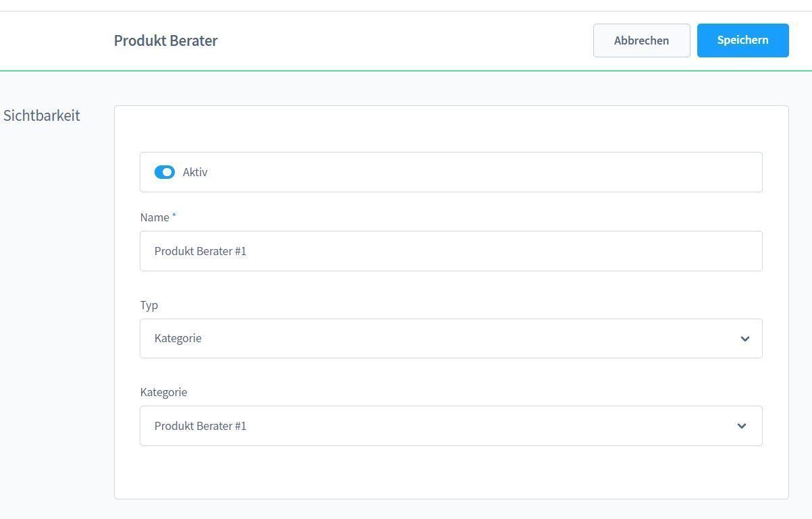Select the Sichtbarkeit section heading
Viewport: 812px width, 519px height.
[42, 115]
